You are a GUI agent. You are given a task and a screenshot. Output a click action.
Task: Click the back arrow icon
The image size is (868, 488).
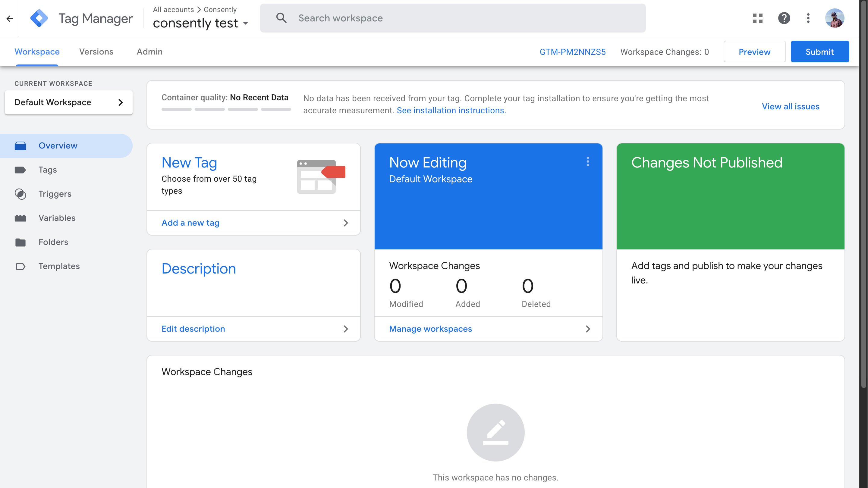pyautogui.click(x=10, y=18)
